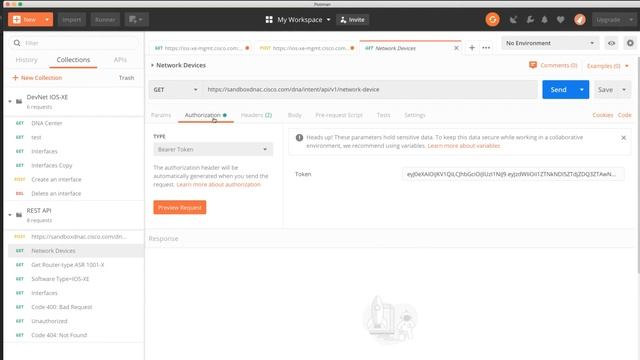640x360 pixels.
Task: Click the Preview Request button
Action: tap(180, 207)
